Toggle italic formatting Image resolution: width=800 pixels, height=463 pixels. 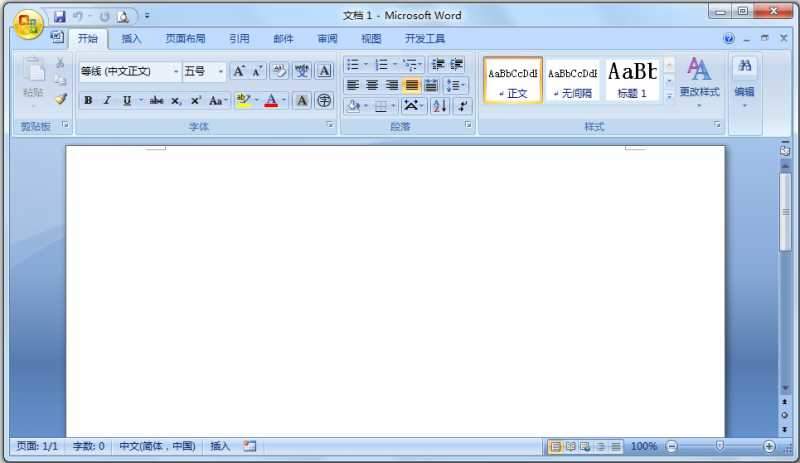coord(107,101)
